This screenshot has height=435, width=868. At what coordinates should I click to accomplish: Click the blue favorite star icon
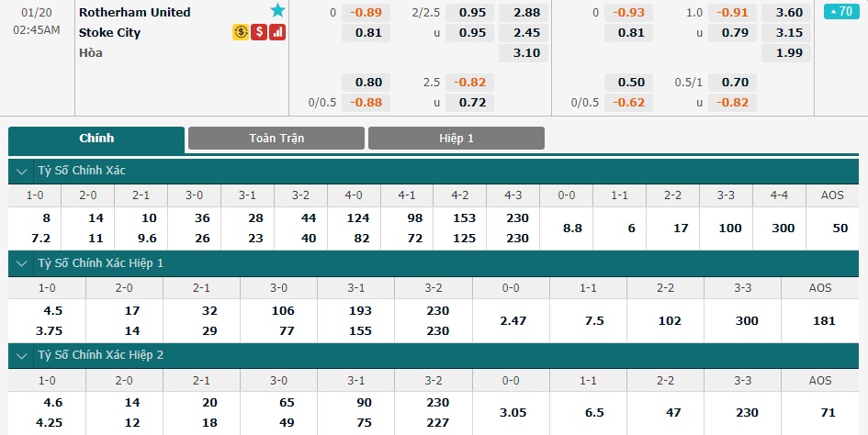(x=277, y=10)
